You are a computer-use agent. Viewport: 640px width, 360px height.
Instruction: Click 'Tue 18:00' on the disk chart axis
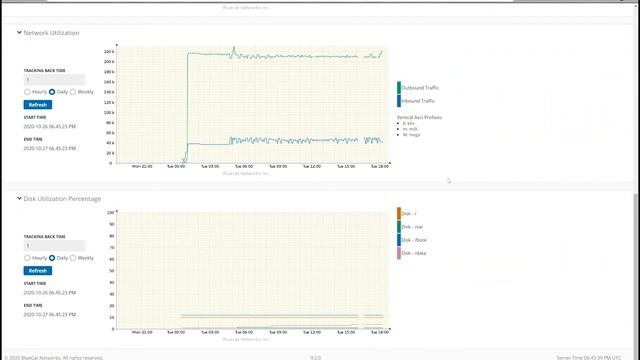coord(380,332)
